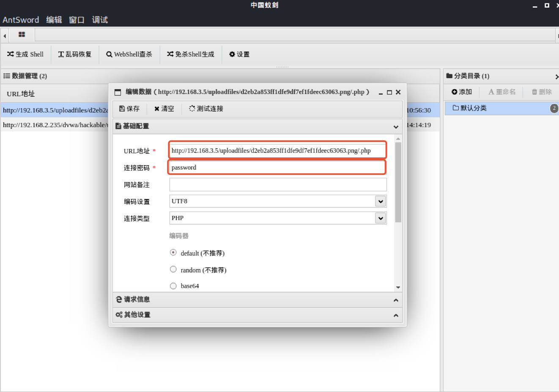The image size is (559, 392).
Task: Click the 10:56:30 time cell
Action: coord(419,110)
